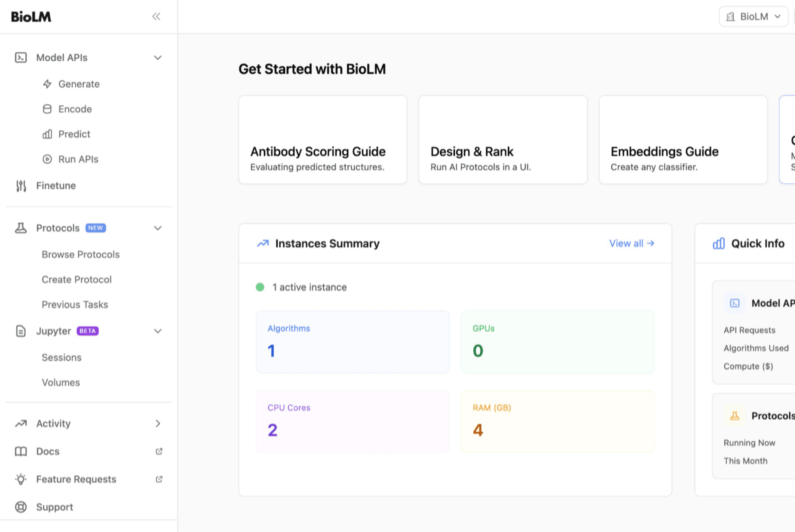Screen dimensions: 795x532
Task: Select Create Protocol
Action: (77, 280)
